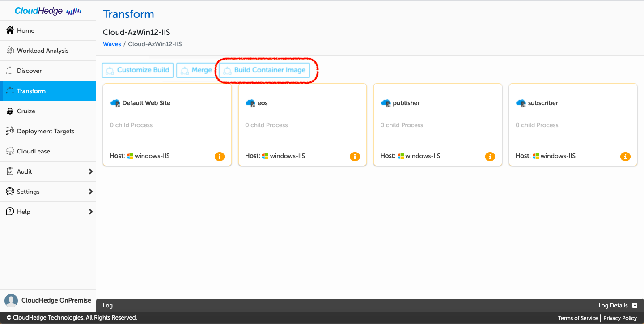
Task: Expand the Log panel with arrow icon
Action: (x=635, y=306)
